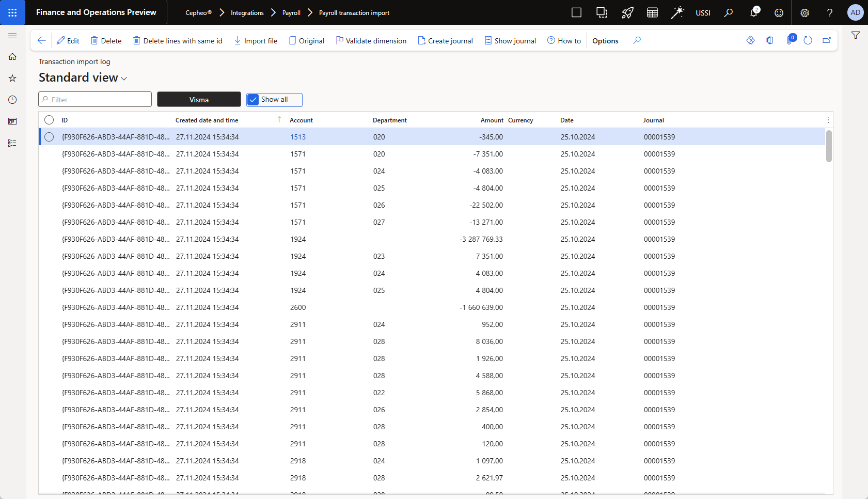
Task: Click Payroll in the breadcrumb
Action: click(291, 13)
